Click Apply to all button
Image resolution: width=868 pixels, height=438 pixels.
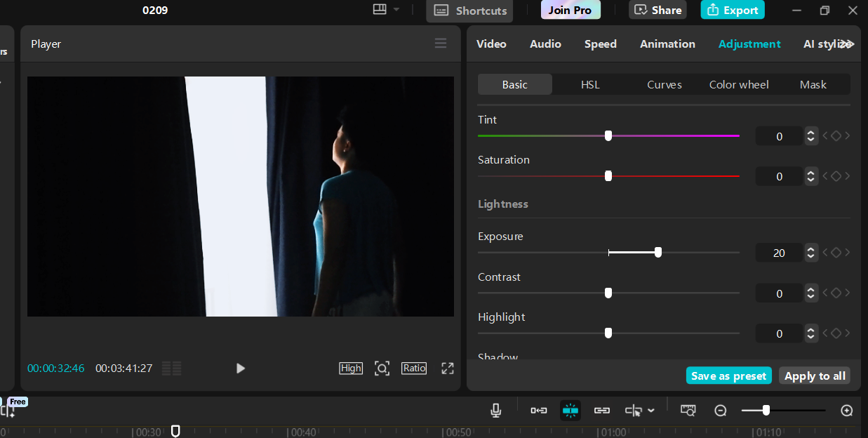click(x=815, y=376)
